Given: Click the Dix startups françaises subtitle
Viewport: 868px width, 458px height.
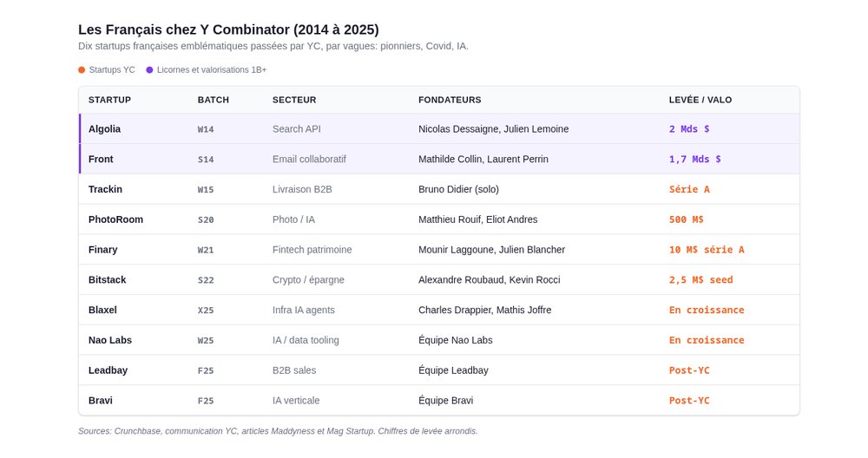Looking at the screenshot, I should coord(273,46).
